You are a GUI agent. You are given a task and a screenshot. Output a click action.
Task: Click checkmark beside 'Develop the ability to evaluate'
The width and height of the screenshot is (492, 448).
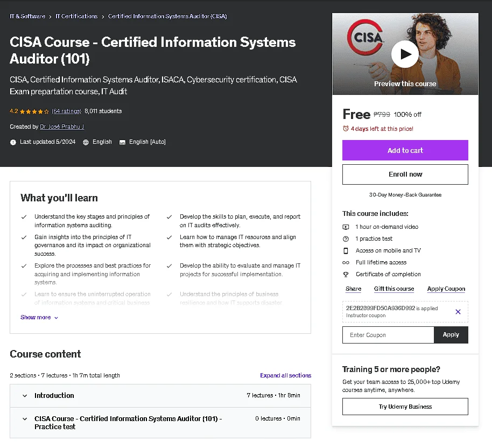coord(169,266)
